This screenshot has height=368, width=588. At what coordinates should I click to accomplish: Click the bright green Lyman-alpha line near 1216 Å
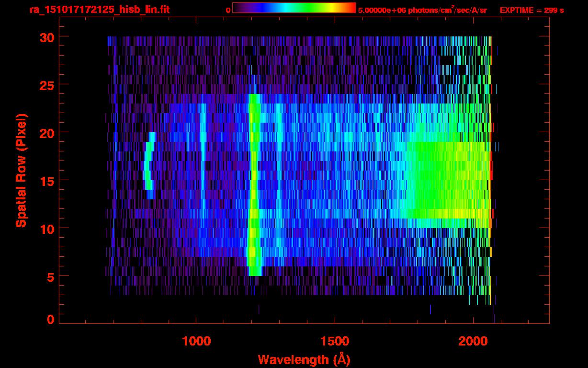pos(254,184)
